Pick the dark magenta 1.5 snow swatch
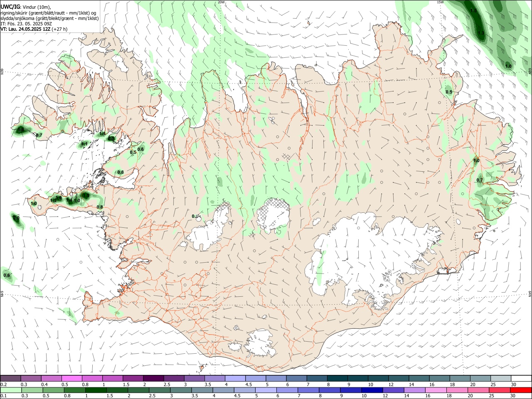 133,379
